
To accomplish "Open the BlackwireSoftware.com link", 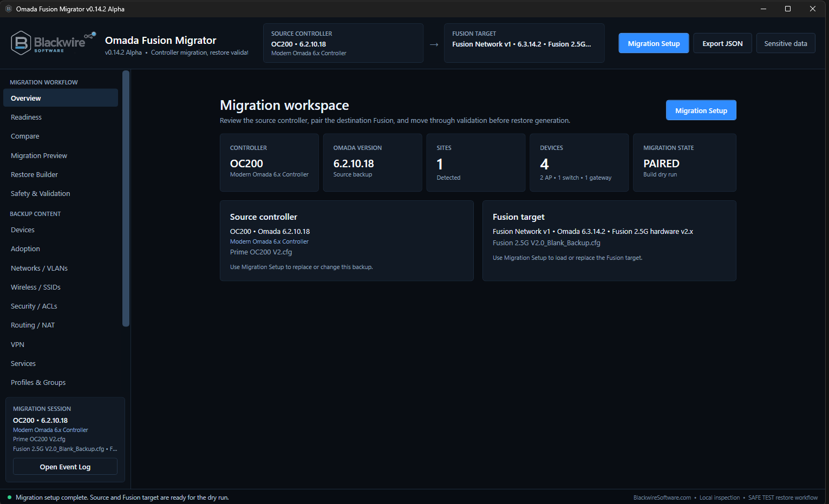I will coord(662,498).
